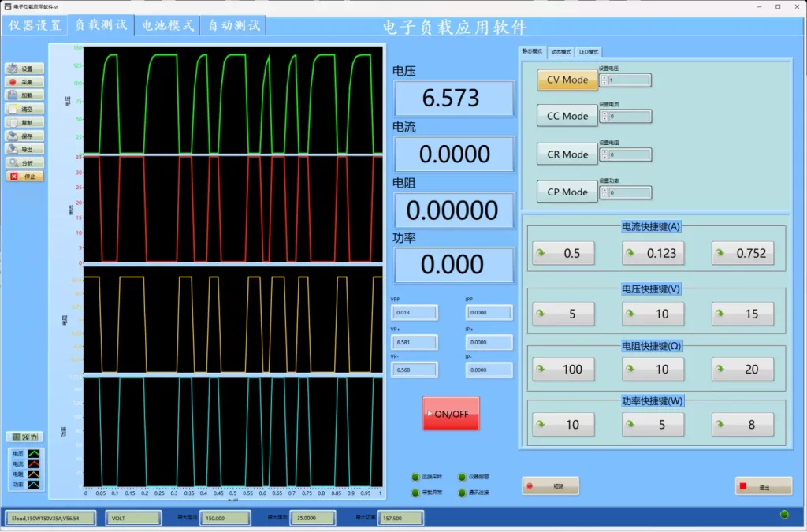Click the lower-right green status LED
Image resolution: width=807 pixels, height=532 pixels.
pos(462,493)
